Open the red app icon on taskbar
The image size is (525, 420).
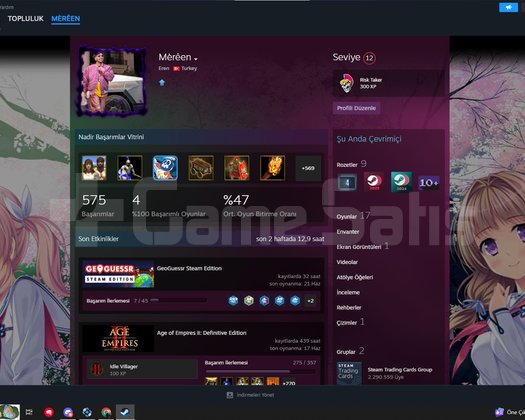pos(49,412)
